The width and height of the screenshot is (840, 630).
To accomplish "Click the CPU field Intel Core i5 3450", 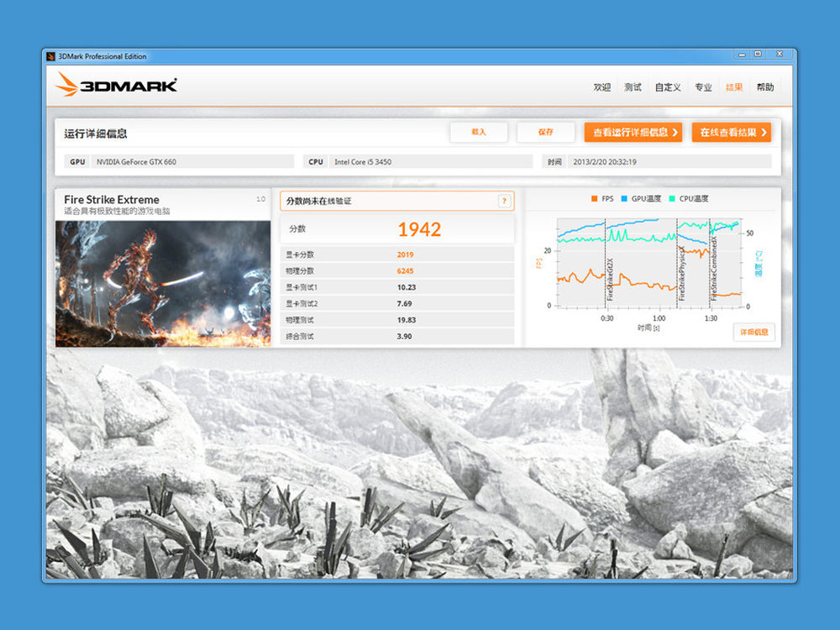I will pyautogui.click(x=431, y=162).
